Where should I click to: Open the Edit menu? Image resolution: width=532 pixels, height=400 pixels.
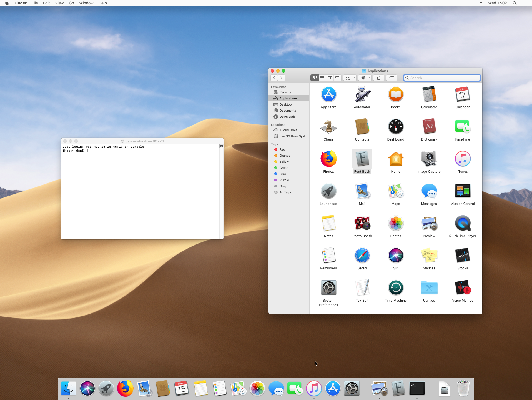pos(46,3)
